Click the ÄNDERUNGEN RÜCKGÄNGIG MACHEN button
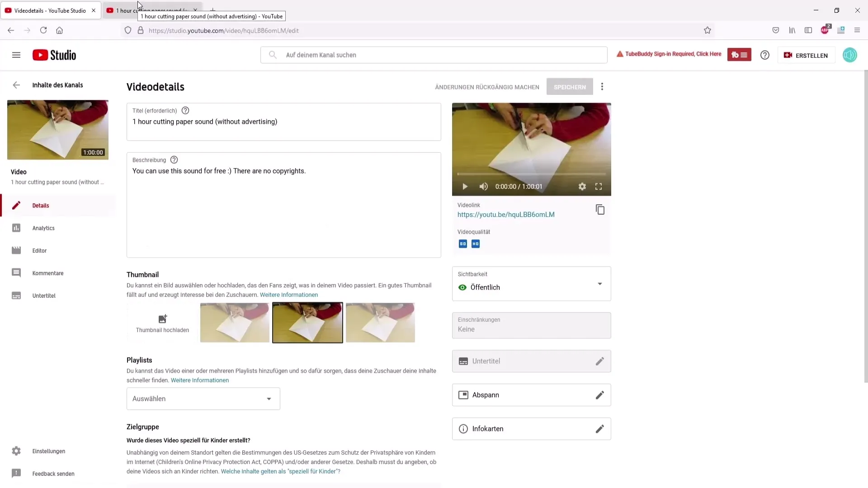 tap(487, 86)
